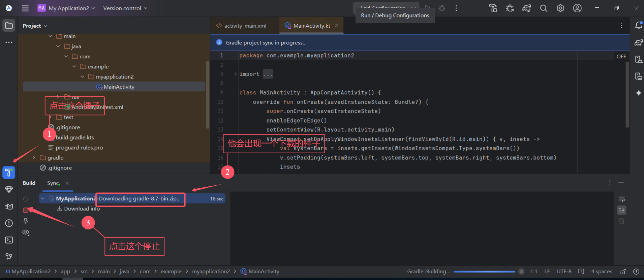Image resolution: width=644 pixels, height=280 pixels.
Task: Open the IDE settings gear icon
Action: tap(560, 8)
